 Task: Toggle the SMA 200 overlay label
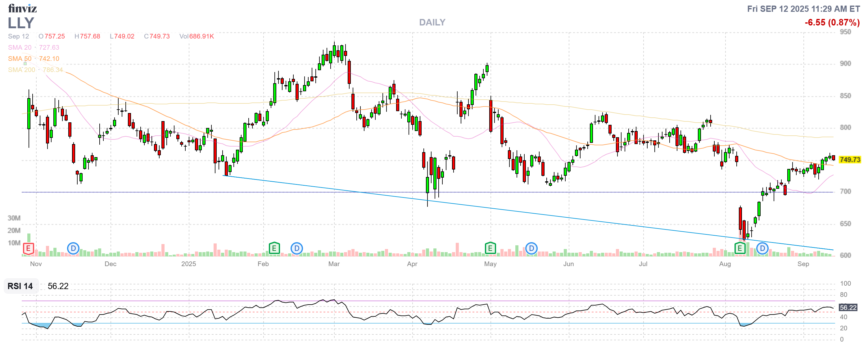(21, 70)
